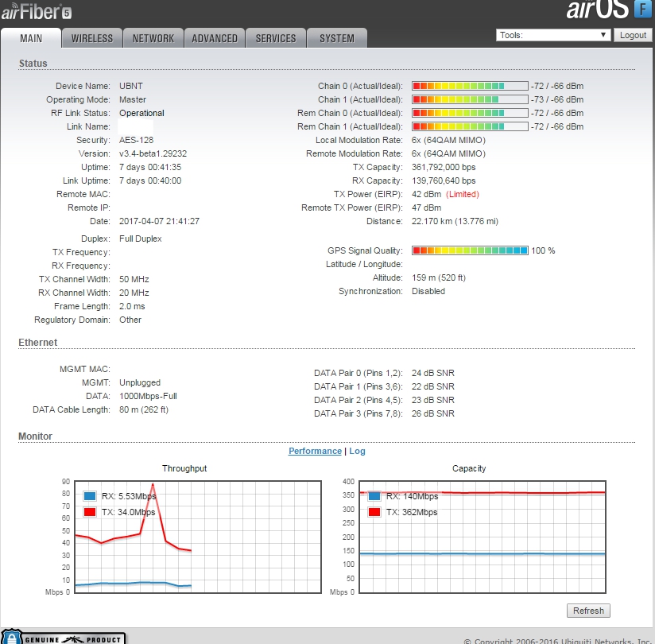655x644 pixels.
Task: Open the Tools dropdown menu
Action: (x=553, y=35)
